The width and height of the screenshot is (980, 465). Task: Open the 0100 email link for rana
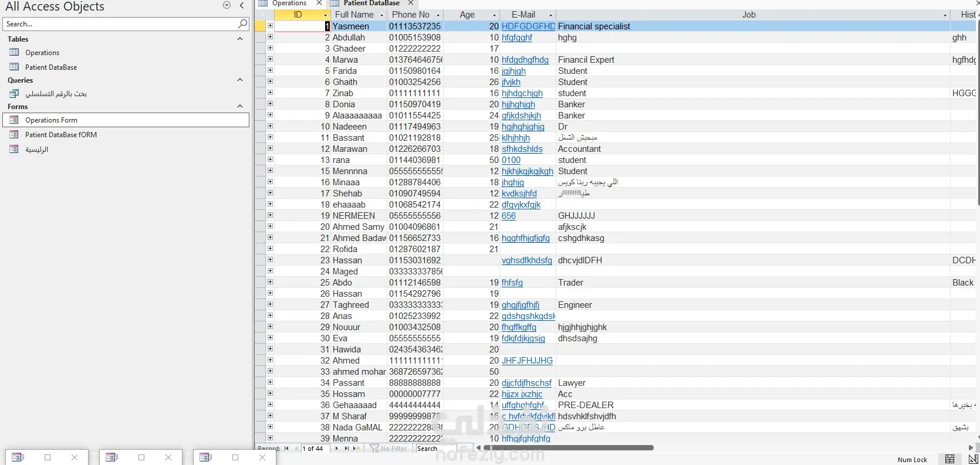coord(511,160)
